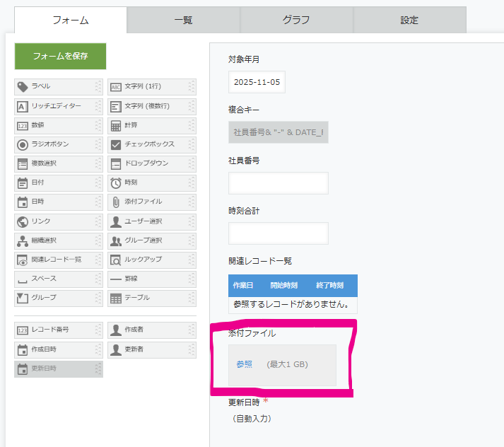Click the フォームを保存 button
Screen dimensions: 504x447
point(60,56)
